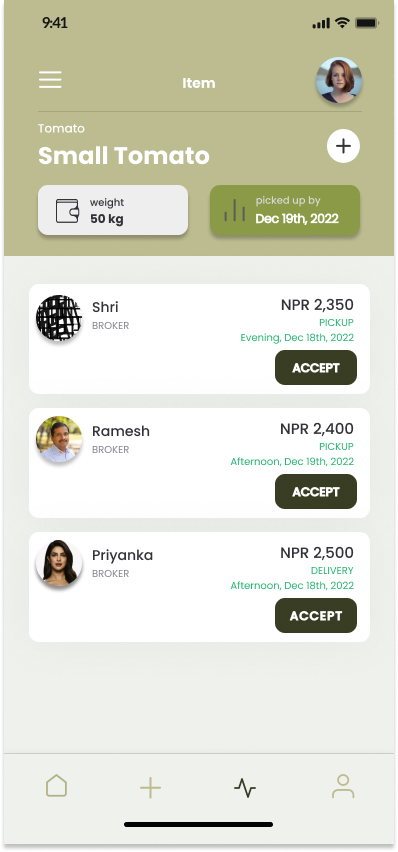Open the activity pulse tab

pos(245,787)
